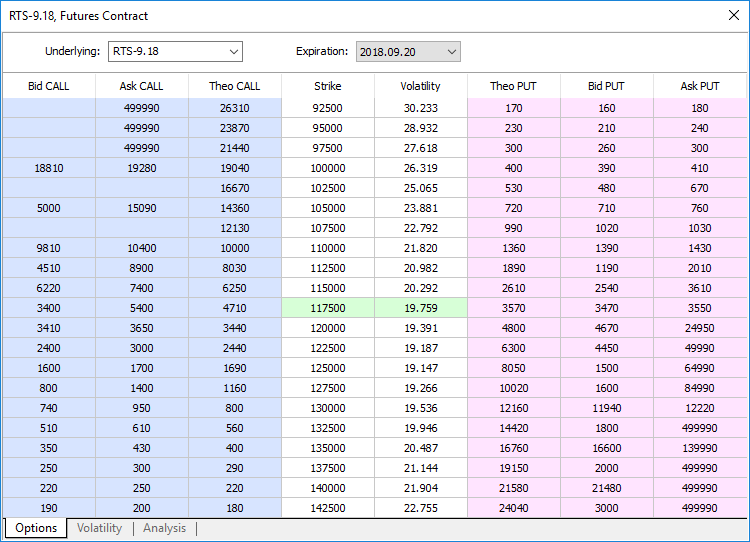
Task: Click Ask CALL value 610
Action: (142, 428)
